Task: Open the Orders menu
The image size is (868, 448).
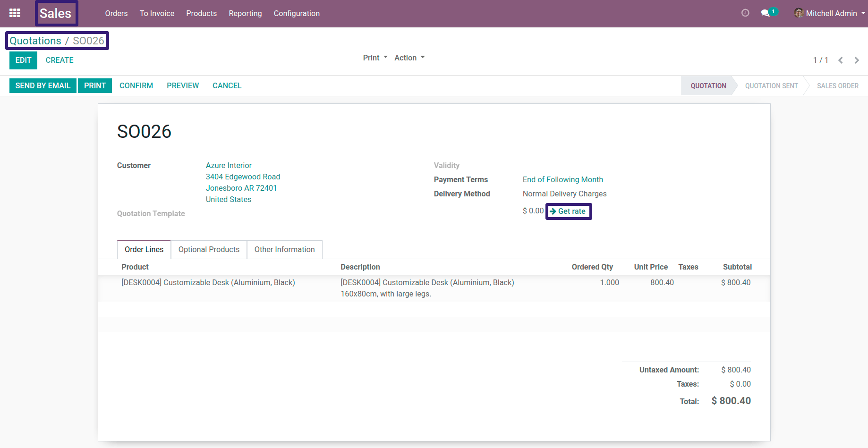Action: coord(116,13)
